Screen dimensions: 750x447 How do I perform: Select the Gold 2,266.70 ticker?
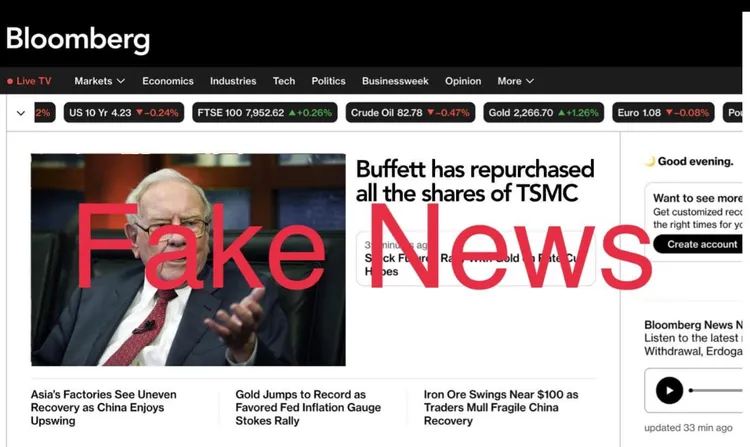pos(543,113)
